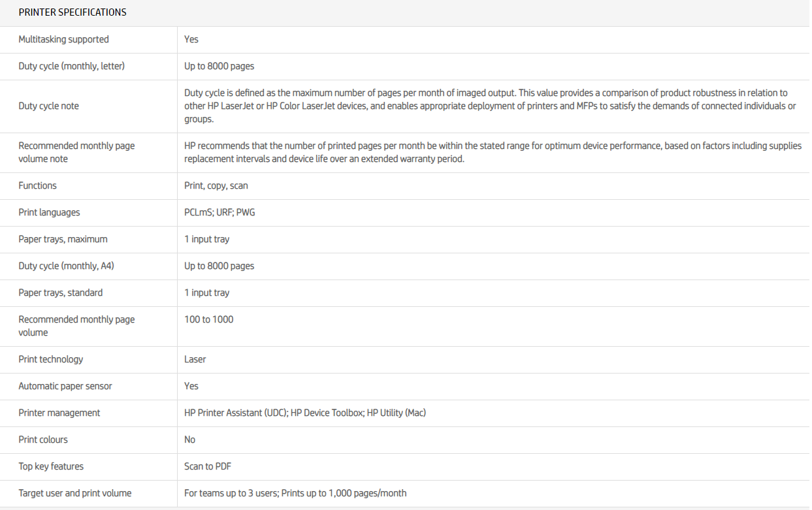Click the 'Paper trays, standard' label
Screen dimensions: 812x510
coord(60,293)
